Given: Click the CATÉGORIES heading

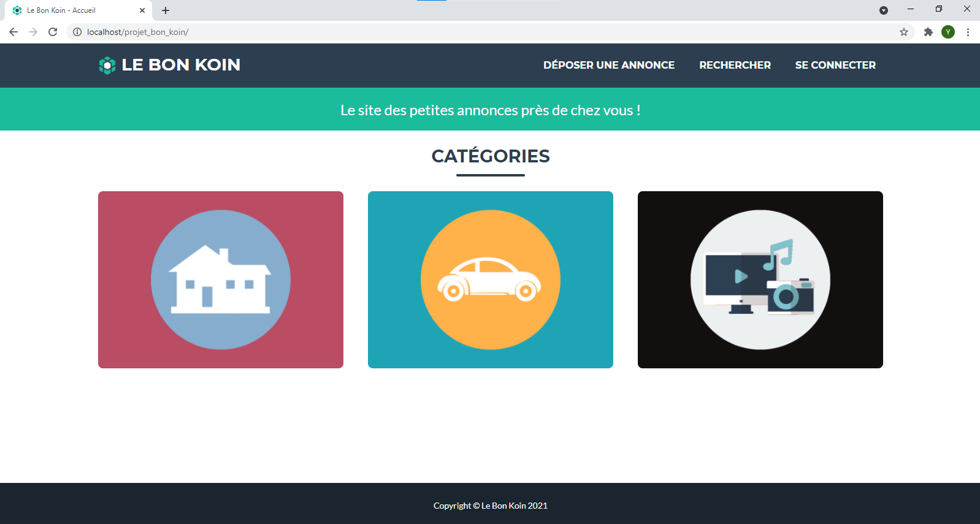Looking at the screenshot, I should coord(491,156).
